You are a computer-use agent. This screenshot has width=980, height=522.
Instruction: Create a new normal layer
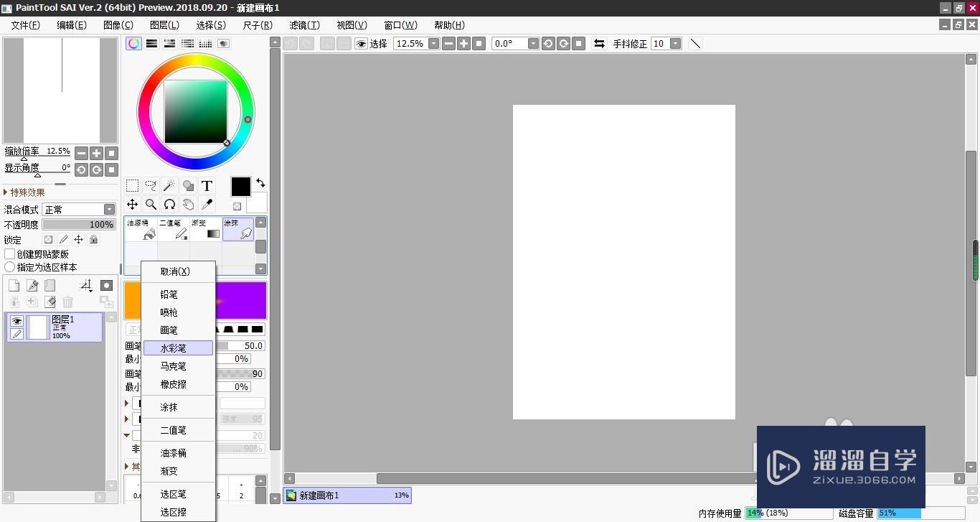14,285
